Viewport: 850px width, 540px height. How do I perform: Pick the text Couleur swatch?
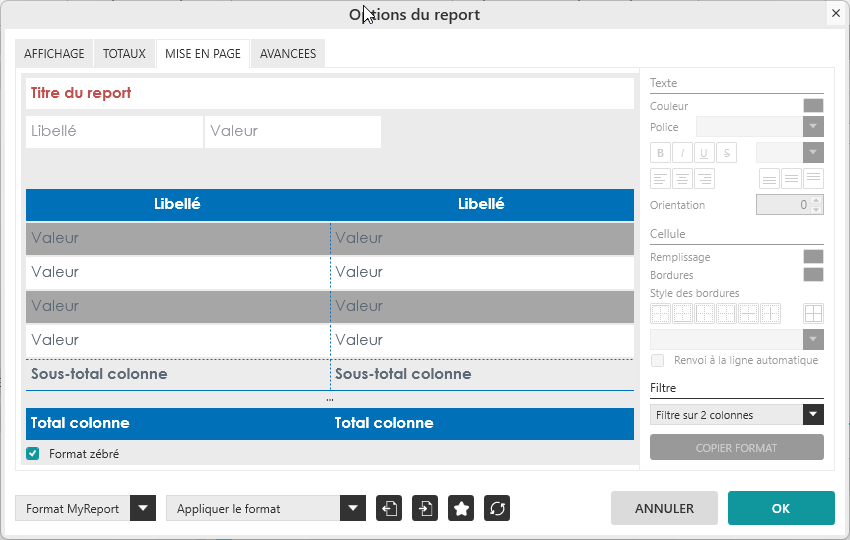coord(813,106)
